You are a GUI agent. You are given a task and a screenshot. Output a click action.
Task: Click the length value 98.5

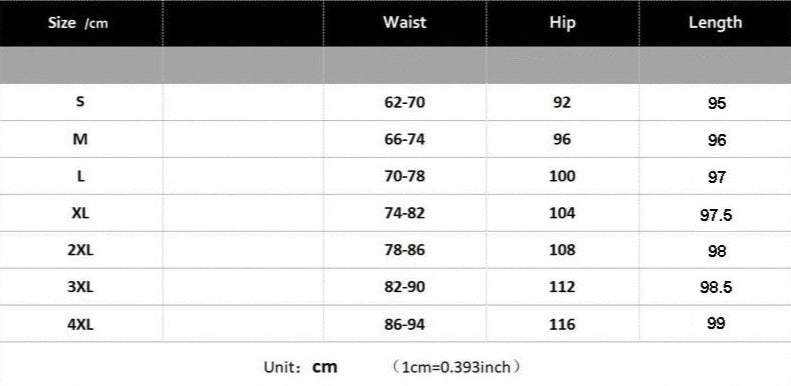(x=716, y=287)
